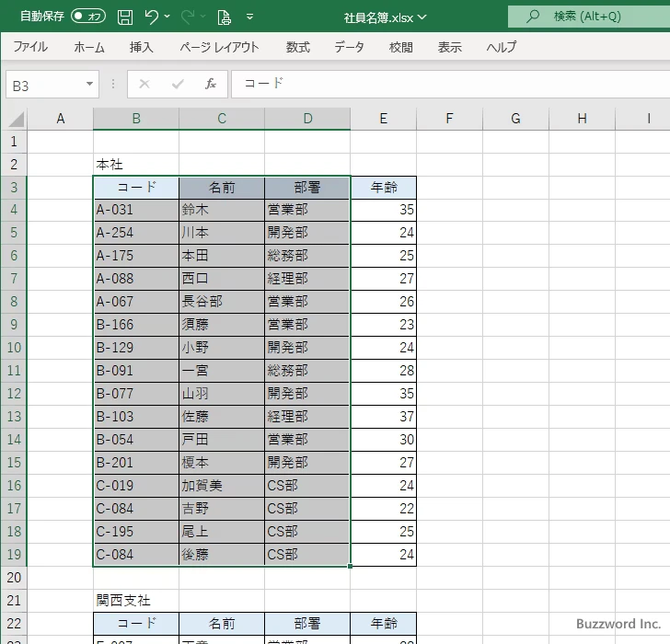
Task: Click cell C-195
Action: [136, 532]
